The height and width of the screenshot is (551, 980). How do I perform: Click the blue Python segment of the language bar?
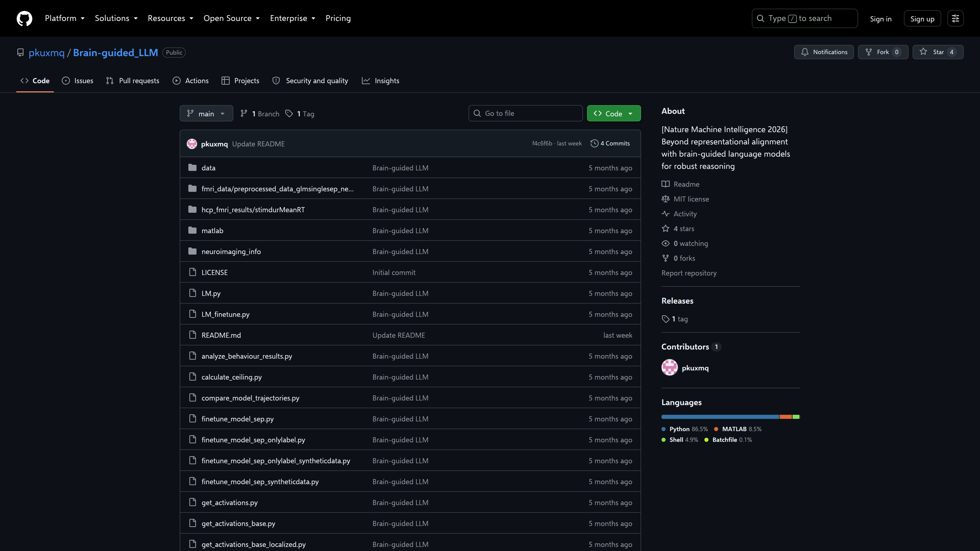point(720,417)
